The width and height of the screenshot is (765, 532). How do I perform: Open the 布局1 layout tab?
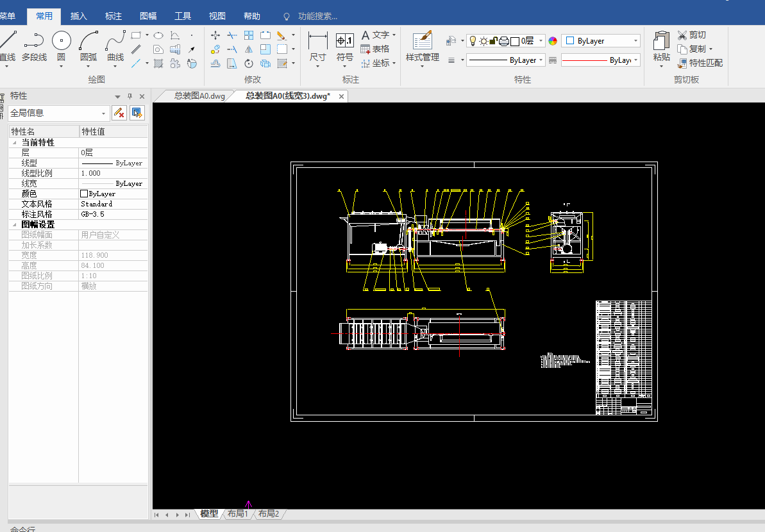[237, 514]
